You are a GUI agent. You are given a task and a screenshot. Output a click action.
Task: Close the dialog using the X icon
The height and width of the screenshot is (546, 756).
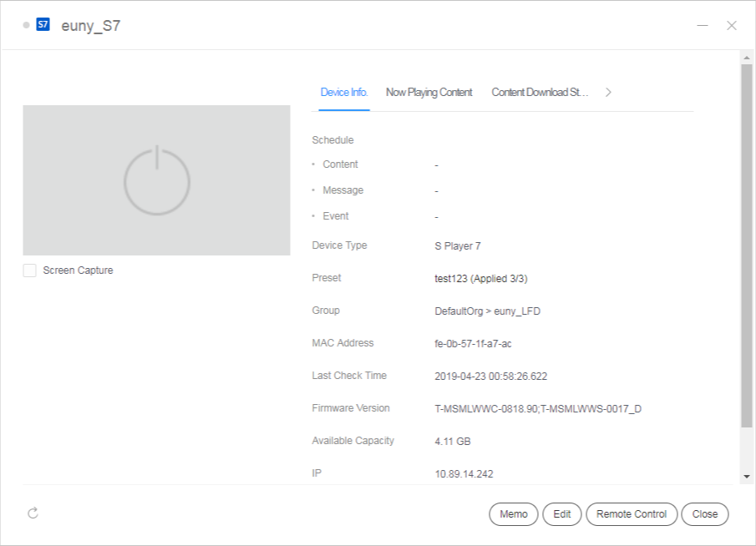pos(732,25)
